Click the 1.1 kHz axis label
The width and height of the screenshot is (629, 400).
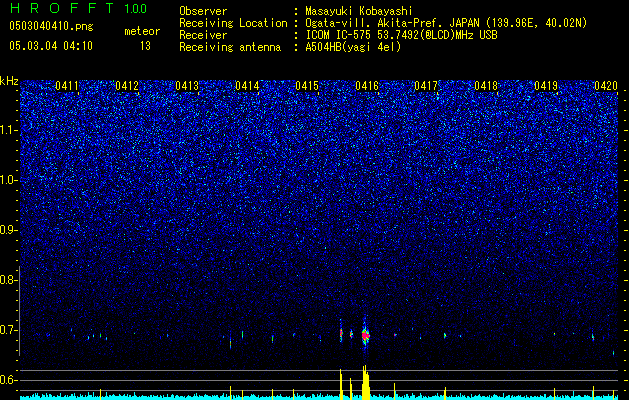click(x=8, y=130)
